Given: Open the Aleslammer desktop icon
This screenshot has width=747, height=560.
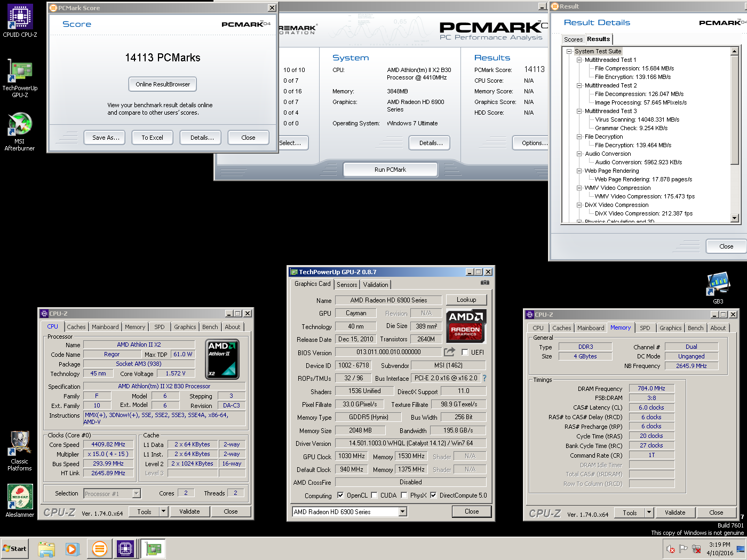Looking at the screenshot, I should (x=20, y=501).
